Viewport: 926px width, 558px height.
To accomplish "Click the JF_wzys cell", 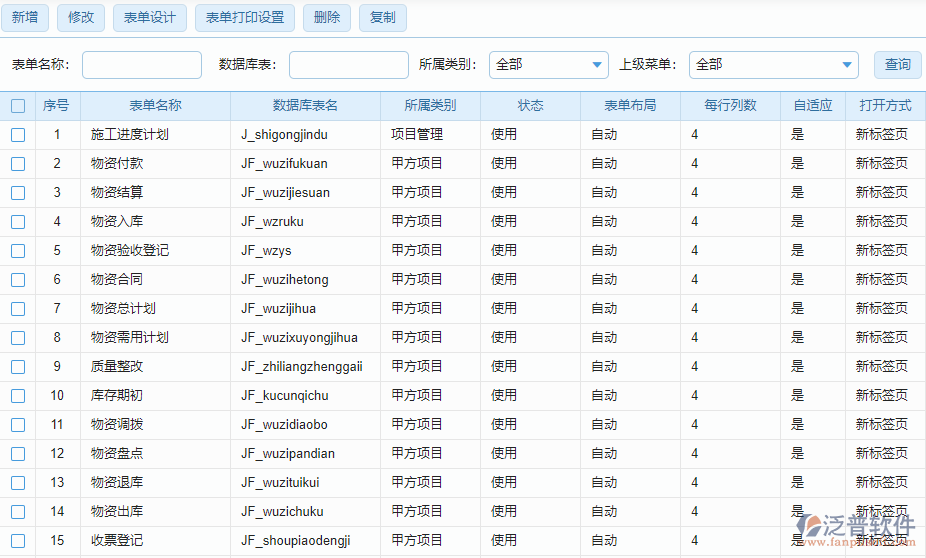I will pyautogui.click(x=305, y=250).
